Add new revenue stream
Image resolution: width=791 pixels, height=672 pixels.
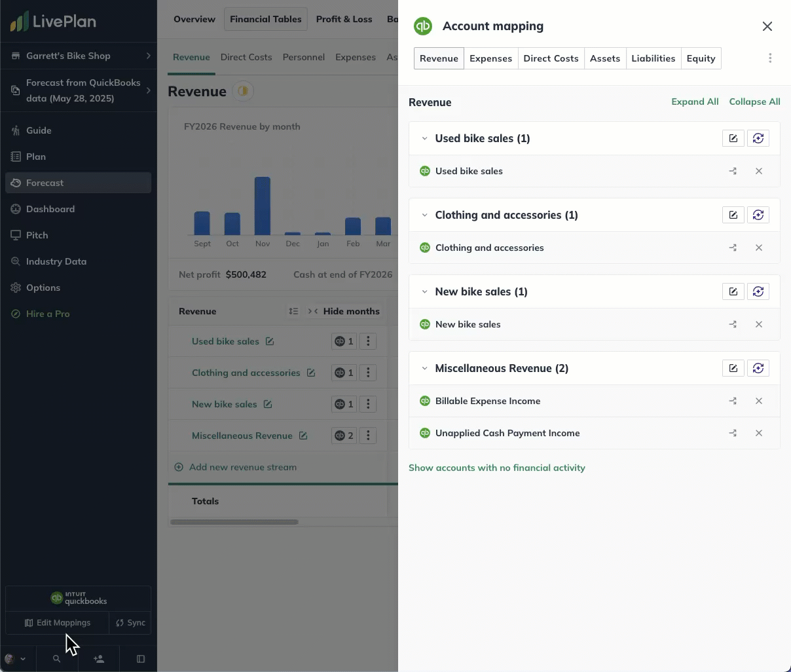(236, 467)
